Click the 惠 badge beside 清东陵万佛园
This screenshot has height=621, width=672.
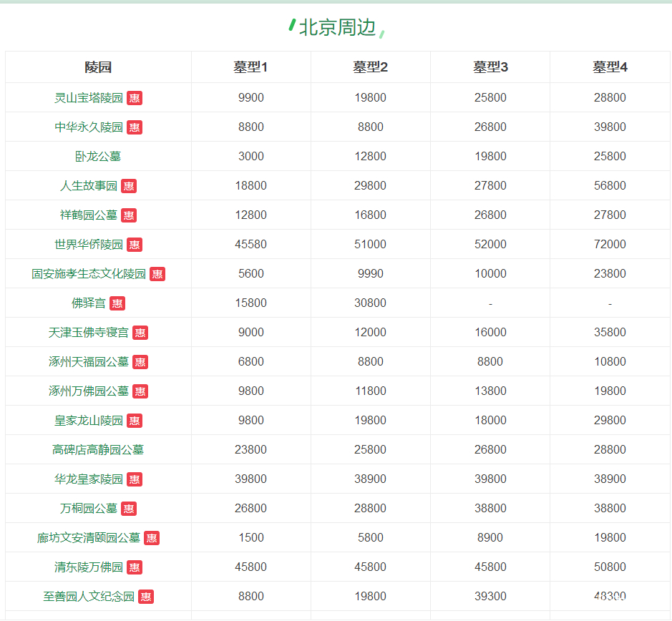135,567
